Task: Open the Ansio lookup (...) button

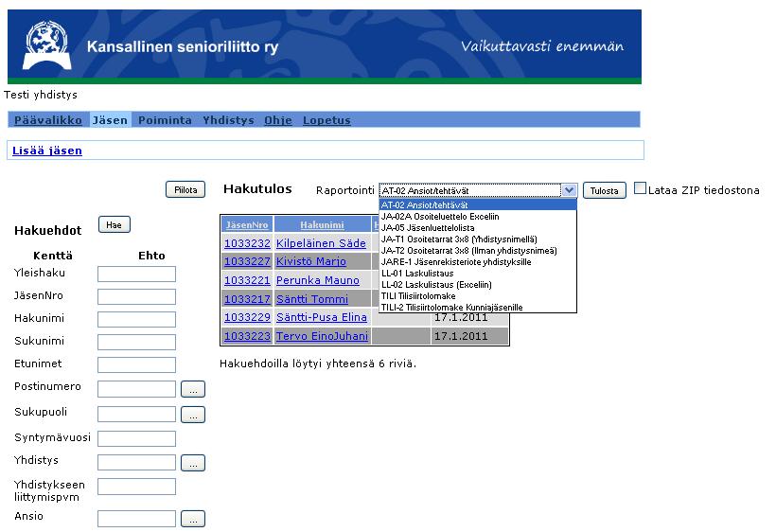Action: click(x=193, y=519)
